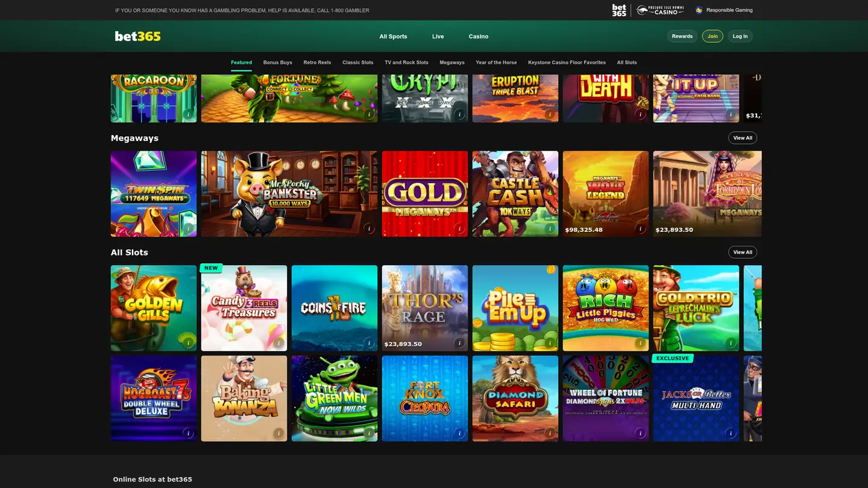The width and height of the screenshot is (868, 488).
Task: Open the Casino section
Action: click(479, 37)
